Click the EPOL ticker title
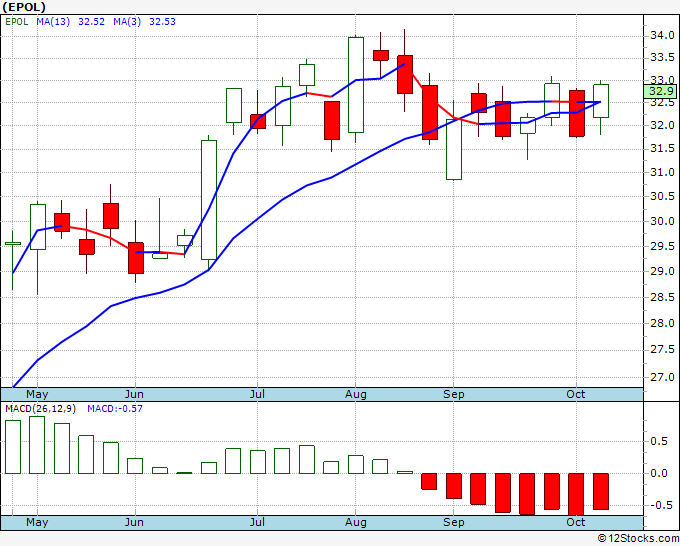The image size is (680, 546). (x=24, y=7)
